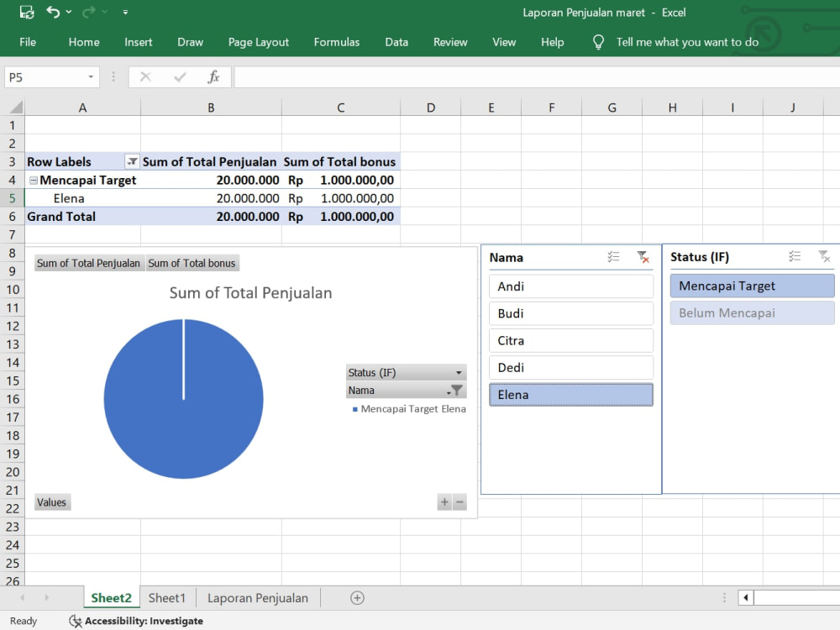Open the Page Layout tab
This screenshot has width=840, height=630.
tap(258, 42)
